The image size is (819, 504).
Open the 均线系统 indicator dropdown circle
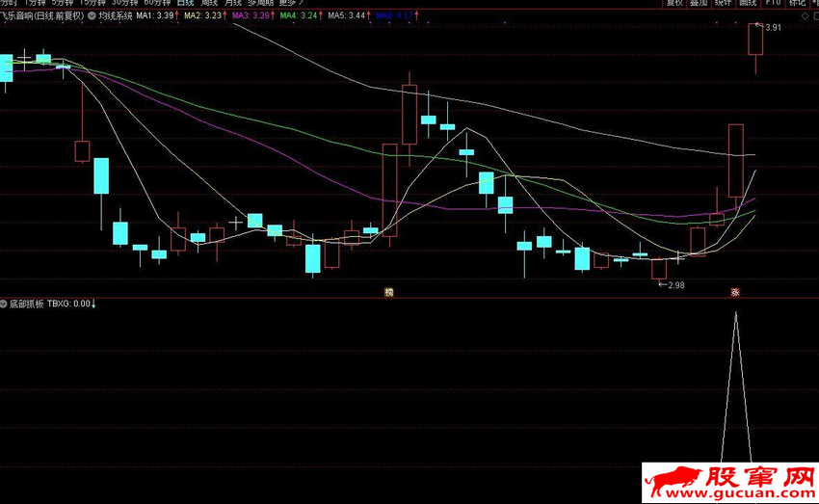pyautogui.click(x=92, y=15)
